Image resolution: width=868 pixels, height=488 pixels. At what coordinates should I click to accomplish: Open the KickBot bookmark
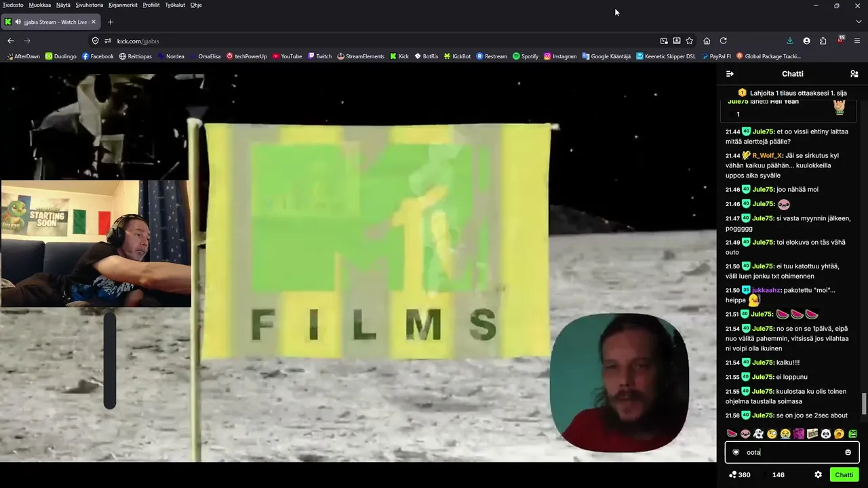coord(457,56)
